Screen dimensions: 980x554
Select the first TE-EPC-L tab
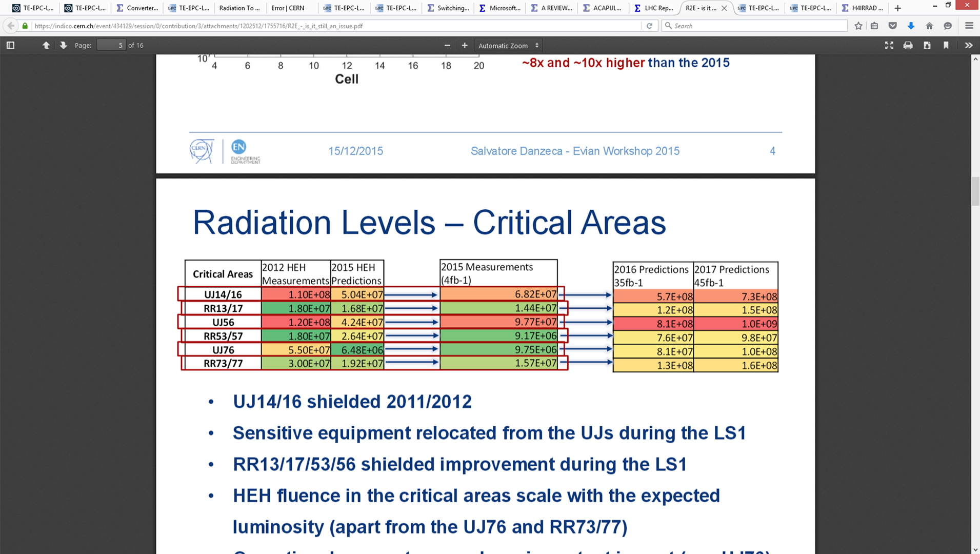pos(33,8)
